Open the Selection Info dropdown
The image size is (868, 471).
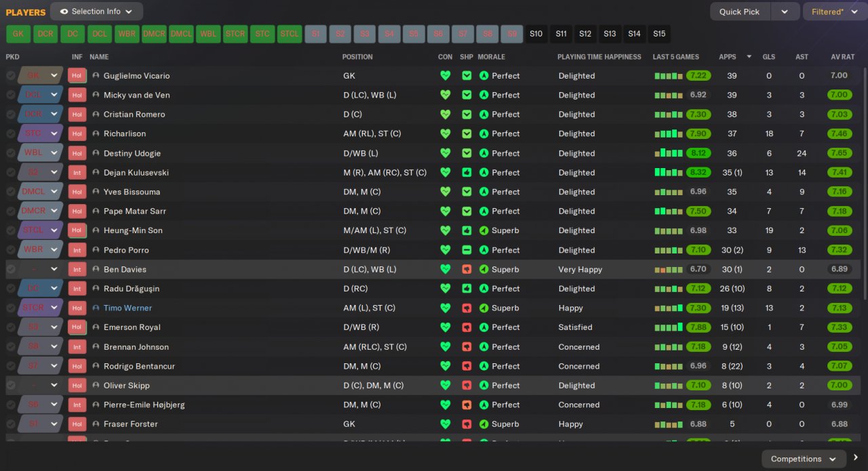click(x=96, y=12)
